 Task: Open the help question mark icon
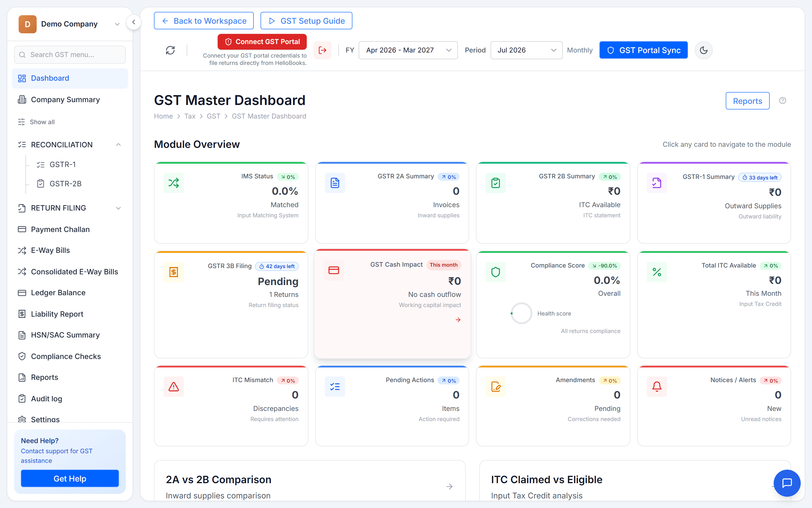pos(782,100)
